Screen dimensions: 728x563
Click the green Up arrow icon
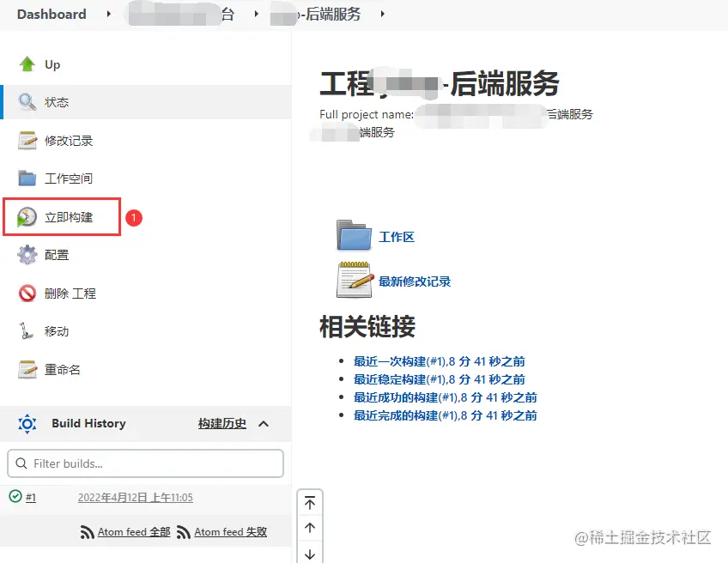27,64
